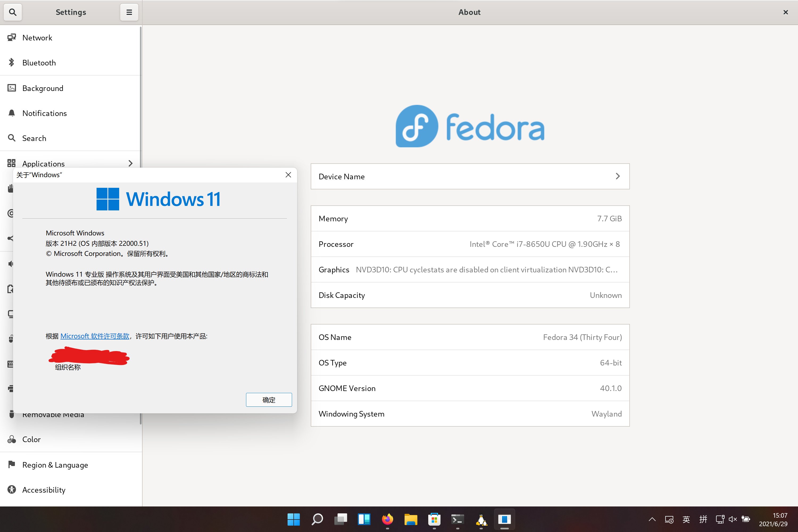Open Color settings in the sidebar
This screenshot has width=798, height=532.
click(x=71, y=439)
